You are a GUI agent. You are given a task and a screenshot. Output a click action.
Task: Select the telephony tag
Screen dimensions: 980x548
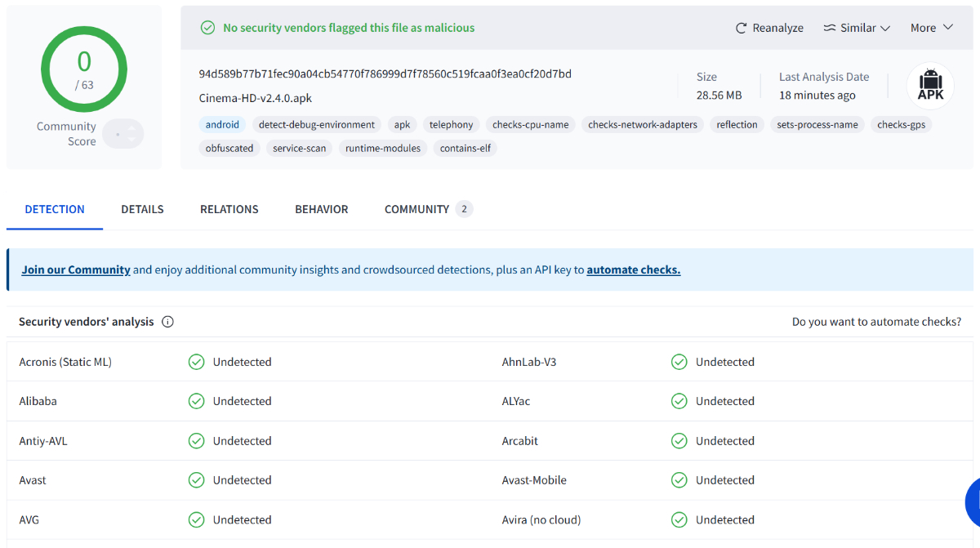pos(452,125)
